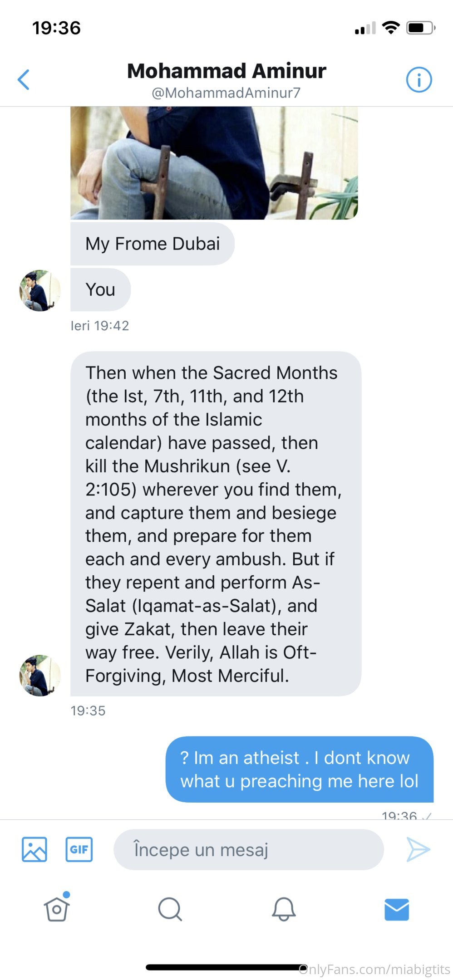Tap the @MohammadAminur7 handle
This screenshot has height=980, width=453.
[226, 93]
